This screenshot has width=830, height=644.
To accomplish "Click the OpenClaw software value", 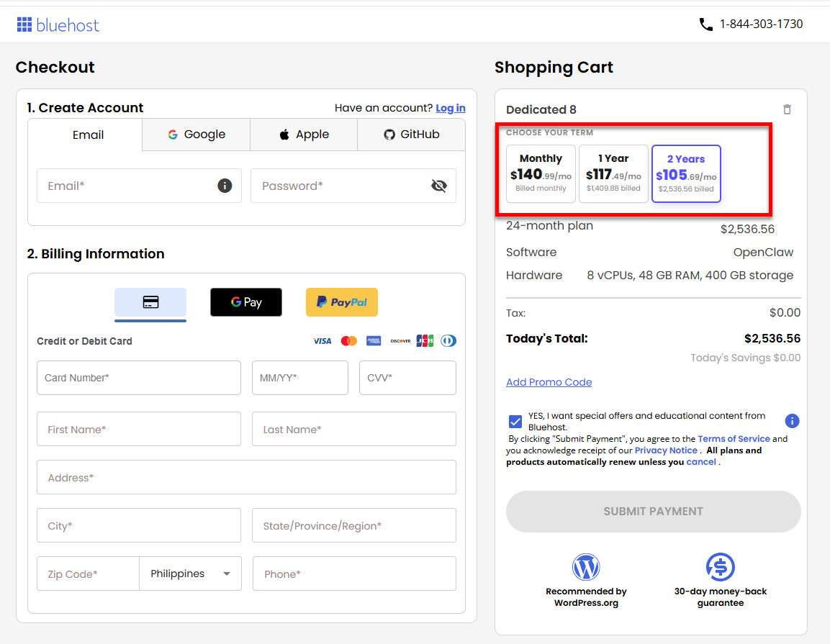I will pyautogui.click(x=763, y=253).
